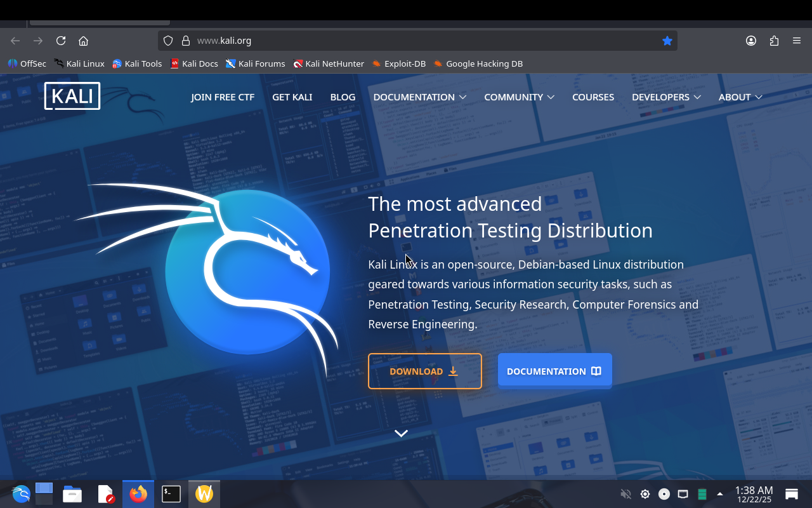Open the Kali dragon applications menu
This screenshot has height=508, width=812.
(x=20, y=493)
